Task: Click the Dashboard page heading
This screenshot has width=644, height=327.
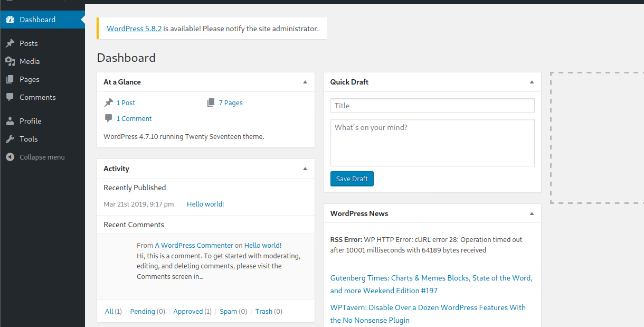Action: pos(126,58)
